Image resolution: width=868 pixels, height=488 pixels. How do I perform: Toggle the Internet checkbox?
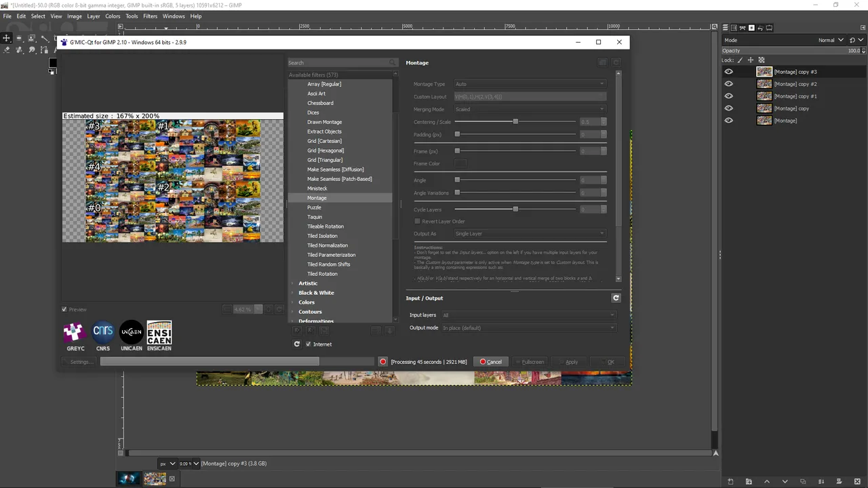tap(309, 344)
